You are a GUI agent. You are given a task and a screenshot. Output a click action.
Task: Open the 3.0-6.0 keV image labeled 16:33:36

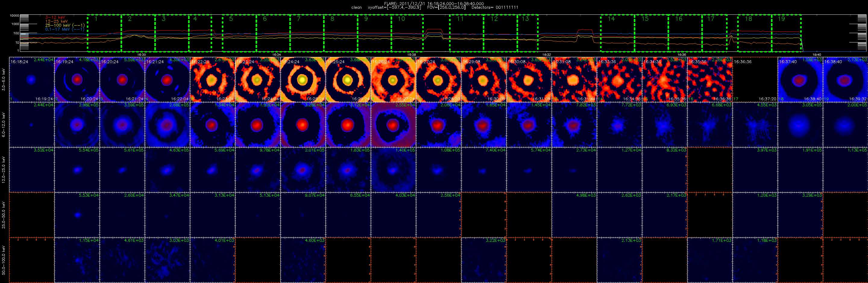(619, 79)
